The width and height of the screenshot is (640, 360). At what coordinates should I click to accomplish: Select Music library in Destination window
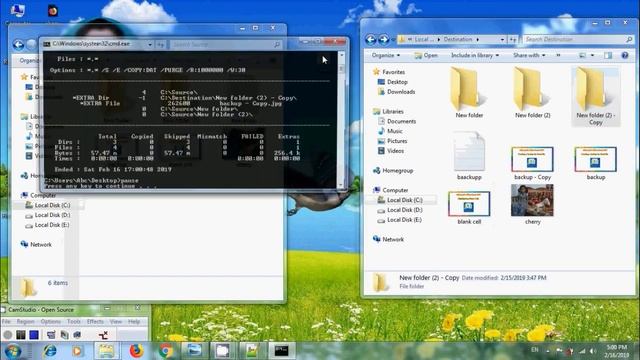[391, 131]
